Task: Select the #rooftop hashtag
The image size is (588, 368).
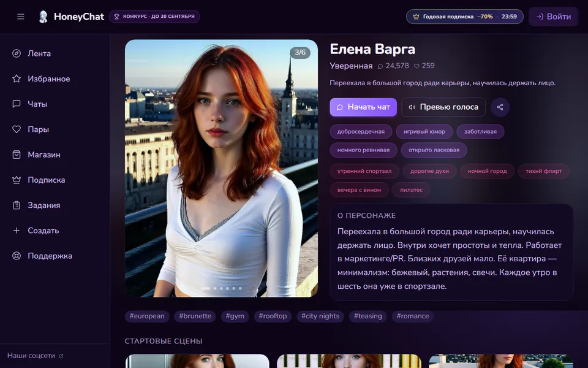Action: (x=273, y=316)
